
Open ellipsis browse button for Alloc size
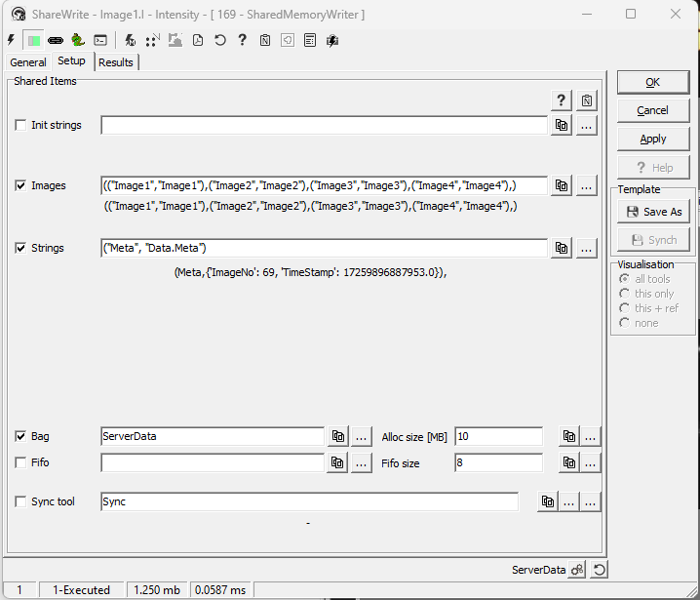tap(590, 436)
